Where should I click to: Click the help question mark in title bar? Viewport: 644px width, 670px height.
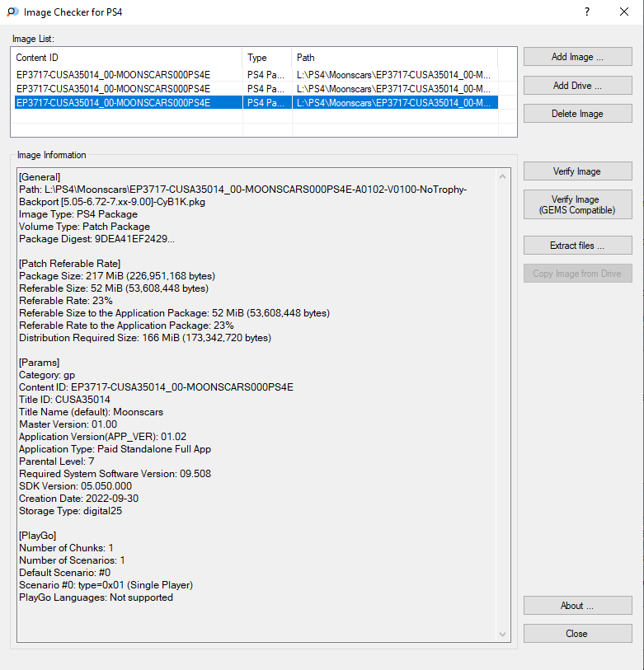(x=587, y=12)
